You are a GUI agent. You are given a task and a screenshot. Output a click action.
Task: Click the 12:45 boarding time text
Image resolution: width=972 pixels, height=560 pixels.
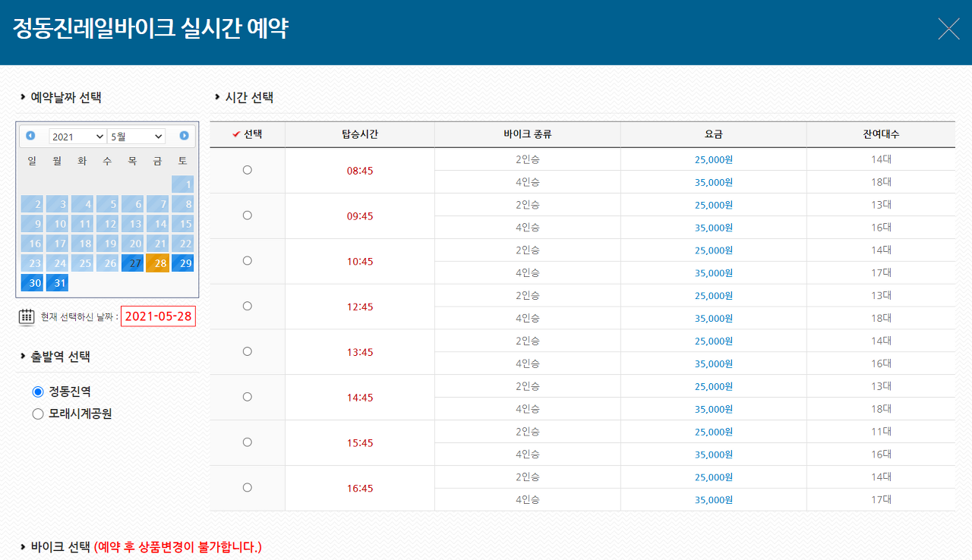pyautogui.click(x=360, y=307)
